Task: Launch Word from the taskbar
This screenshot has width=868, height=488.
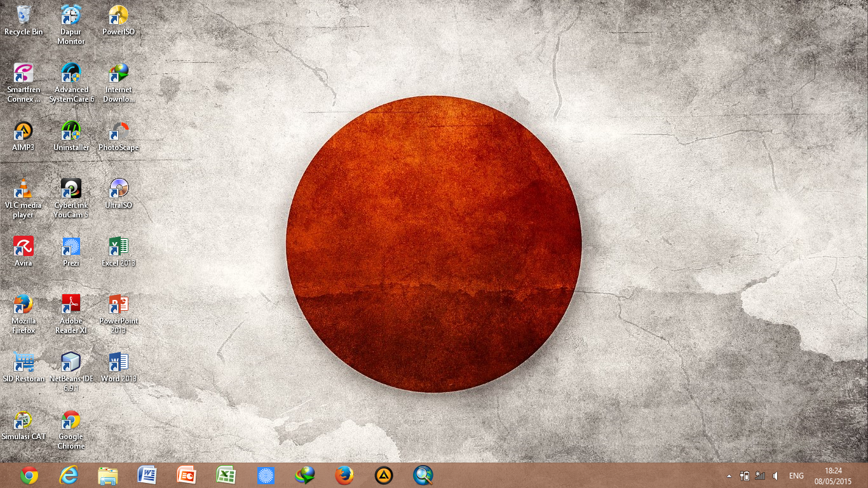Action: coord(147,475)
